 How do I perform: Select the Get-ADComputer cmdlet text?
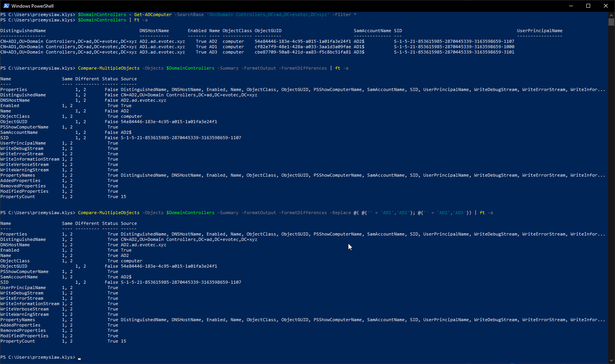click(153, 15)
